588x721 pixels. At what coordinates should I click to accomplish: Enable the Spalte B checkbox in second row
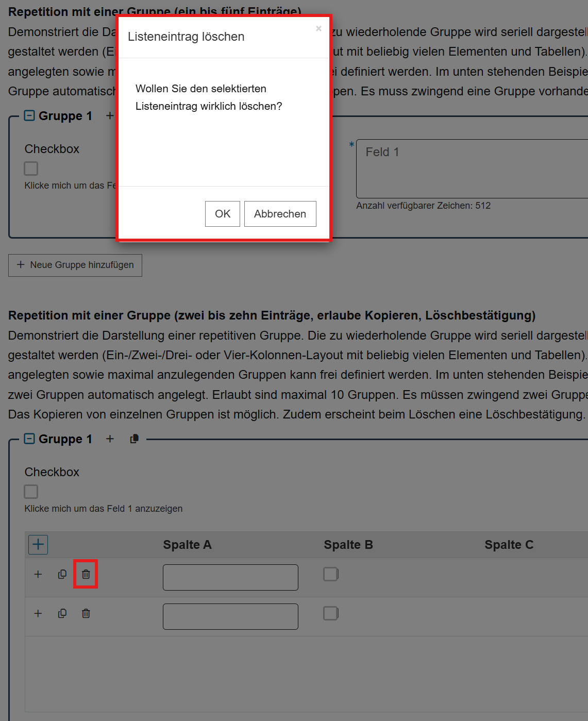point(330,613)
